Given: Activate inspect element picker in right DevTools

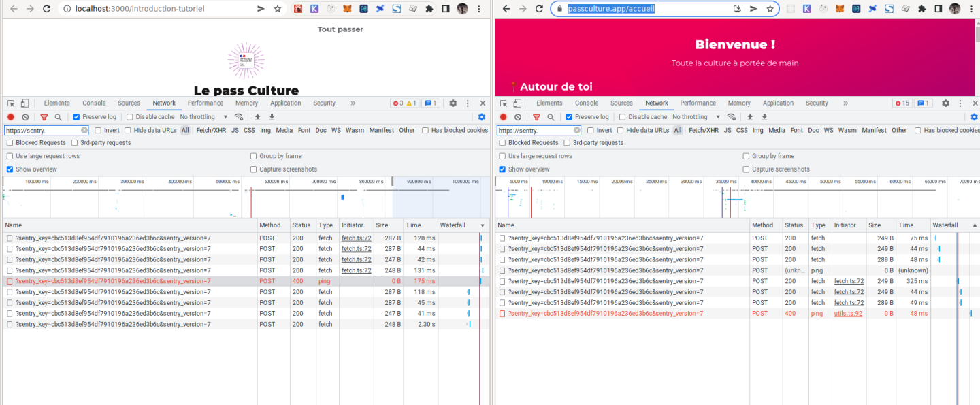Looking at the screenshot, I should (504, 103).
